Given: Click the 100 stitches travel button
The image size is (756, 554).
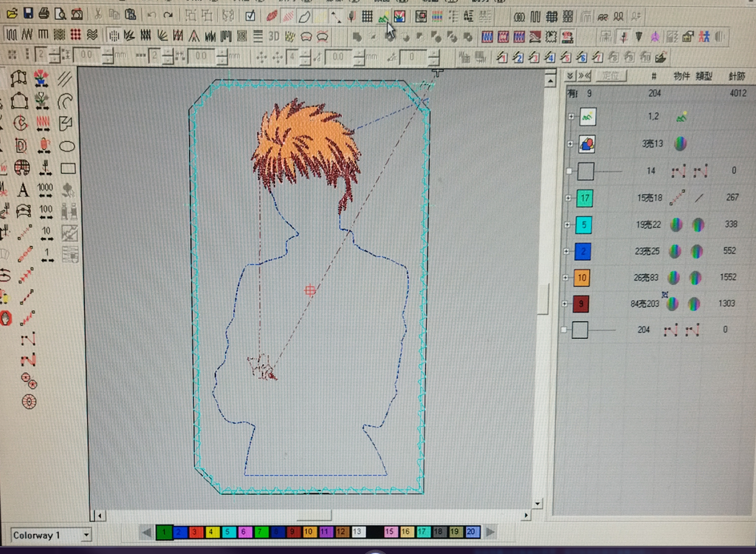Looking at the screenshot, I should (x=47, y=212).
